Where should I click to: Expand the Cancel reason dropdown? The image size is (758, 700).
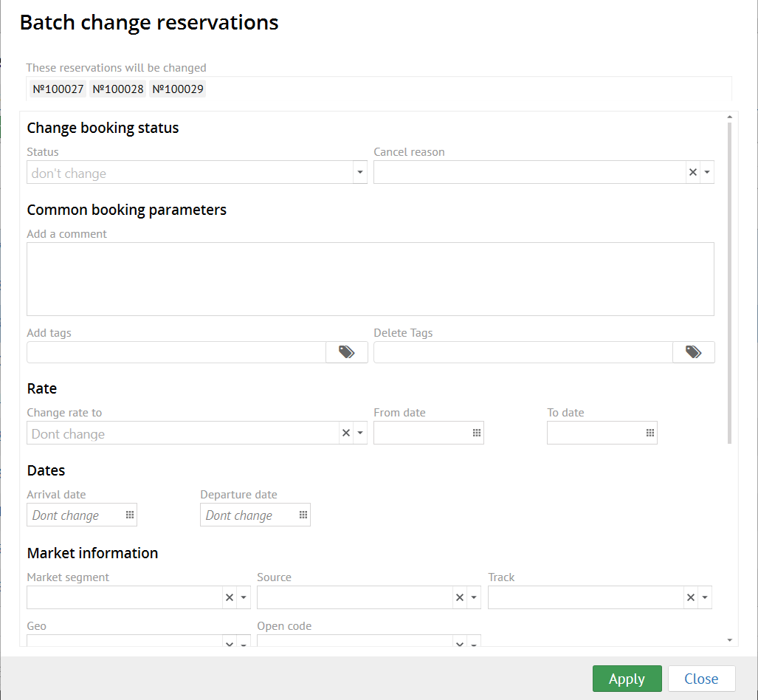[x=707, y=172]
